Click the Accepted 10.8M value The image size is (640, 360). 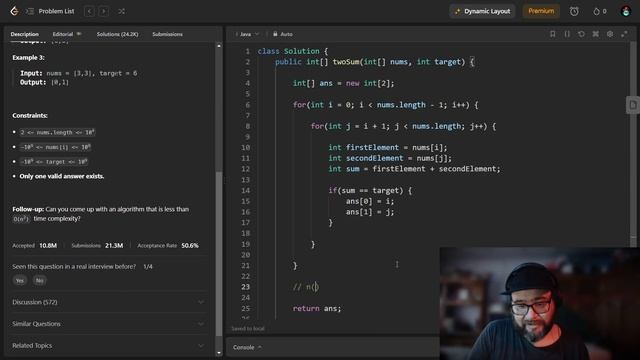click(48, 245)
